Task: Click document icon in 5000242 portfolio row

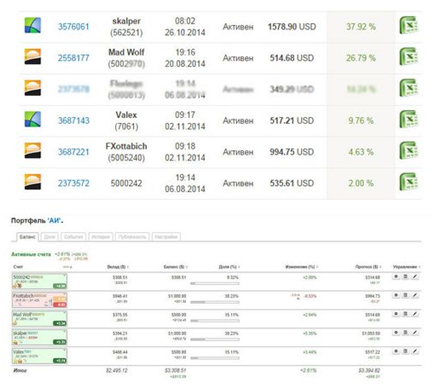Action: (405, 277)
